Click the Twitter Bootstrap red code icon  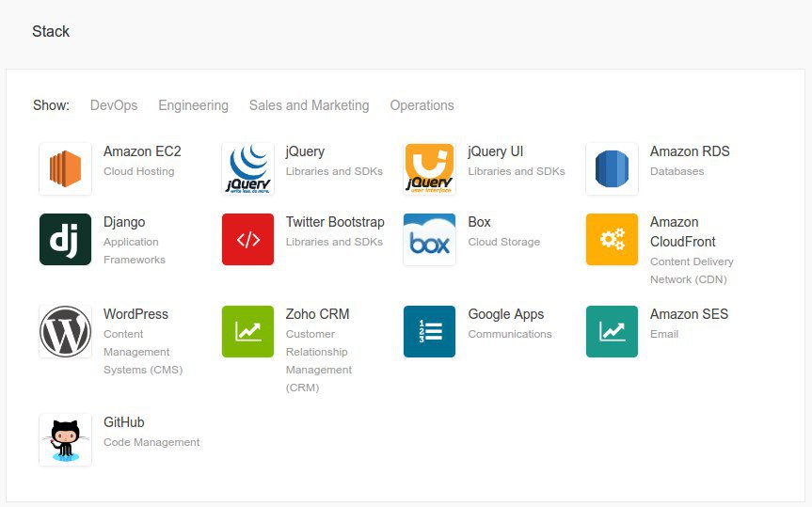247,239
